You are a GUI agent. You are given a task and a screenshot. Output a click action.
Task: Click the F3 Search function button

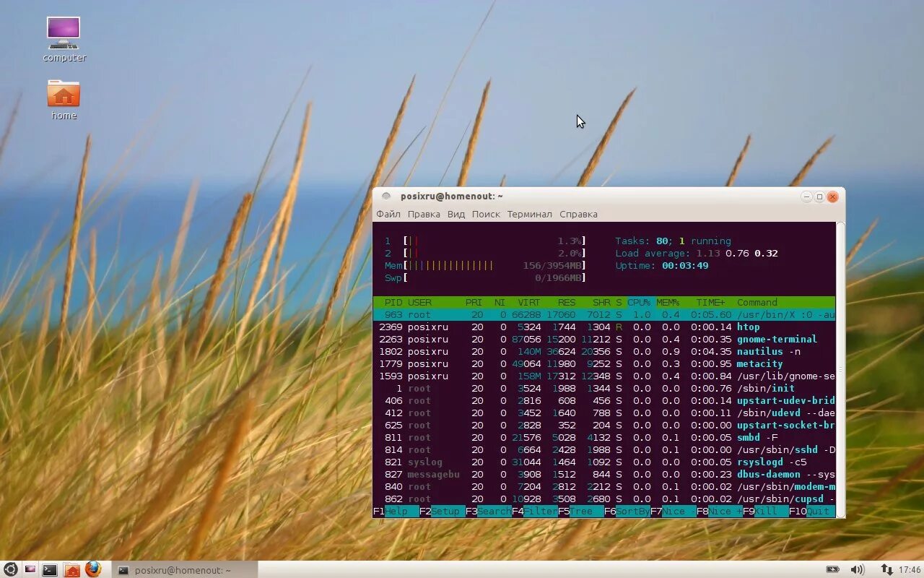(x=488, y=512)
